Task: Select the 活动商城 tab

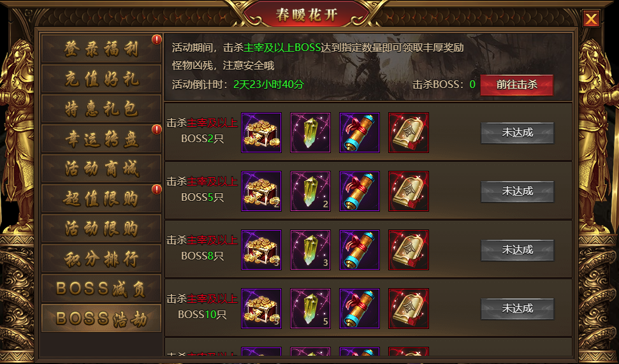Action: pos(101,168)
